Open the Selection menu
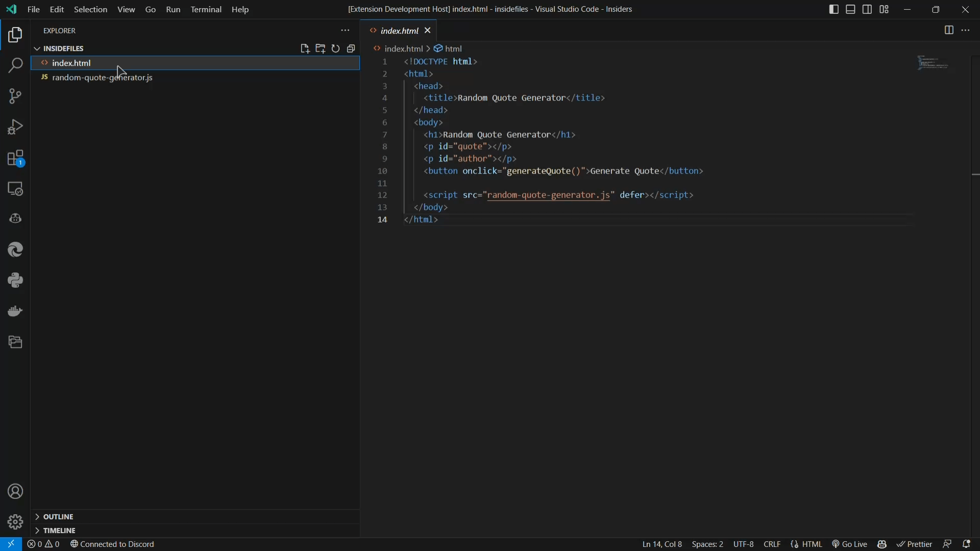980x551 pixels. point(90,10)
